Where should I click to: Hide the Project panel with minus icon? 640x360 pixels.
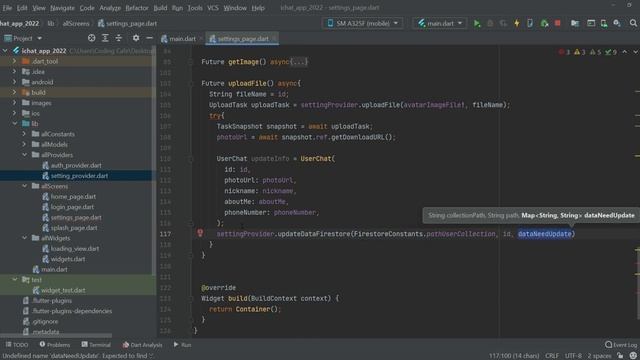click(149, 38)
